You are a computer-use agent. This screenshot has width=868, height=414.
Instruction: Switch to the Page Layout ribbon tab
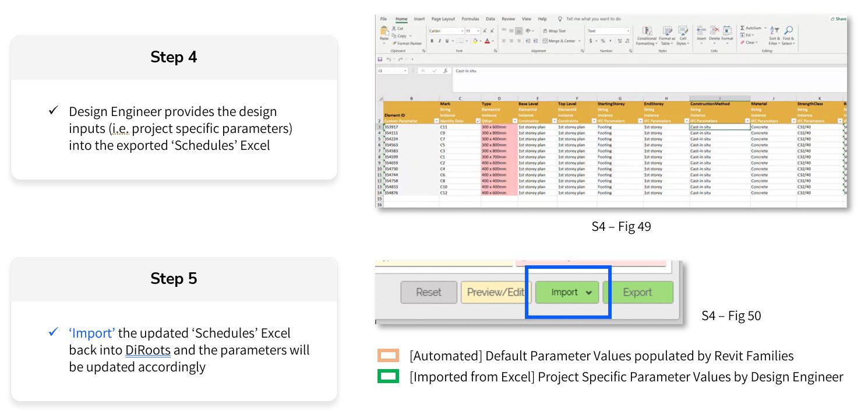click(x=443, y=19)
